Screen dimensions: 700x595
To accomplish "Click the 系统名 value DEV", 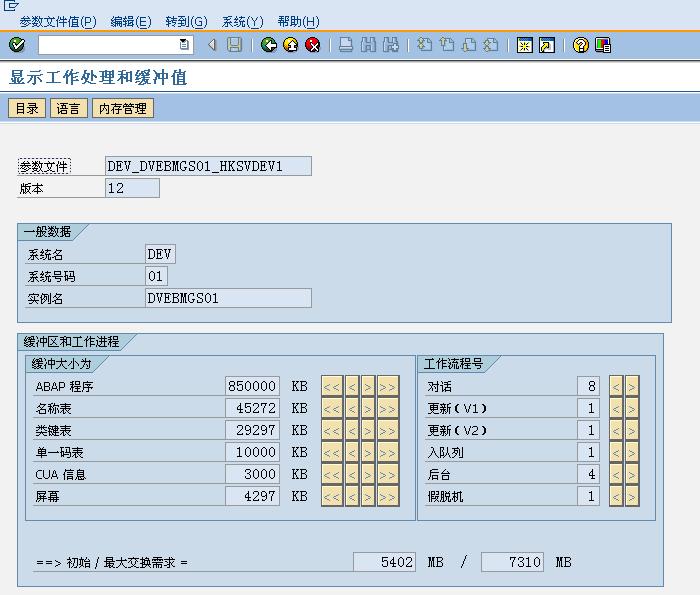I will pos(160,254).
